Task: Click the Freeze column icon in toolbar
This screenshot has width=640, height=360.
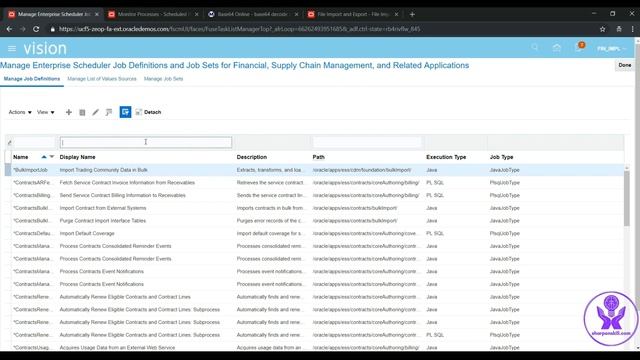Action: click(x=109, y=112)
